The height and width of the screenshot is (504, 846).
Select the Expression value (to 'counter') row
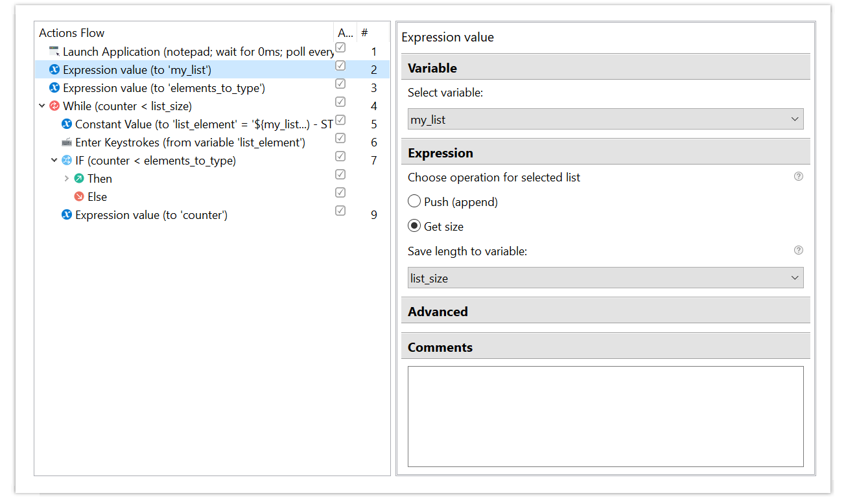pos(212,214)
